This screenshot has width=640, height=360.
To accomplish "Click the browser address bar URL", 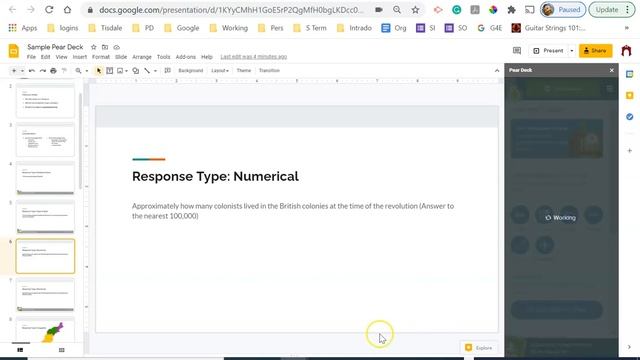I will (x=231, y=10).
